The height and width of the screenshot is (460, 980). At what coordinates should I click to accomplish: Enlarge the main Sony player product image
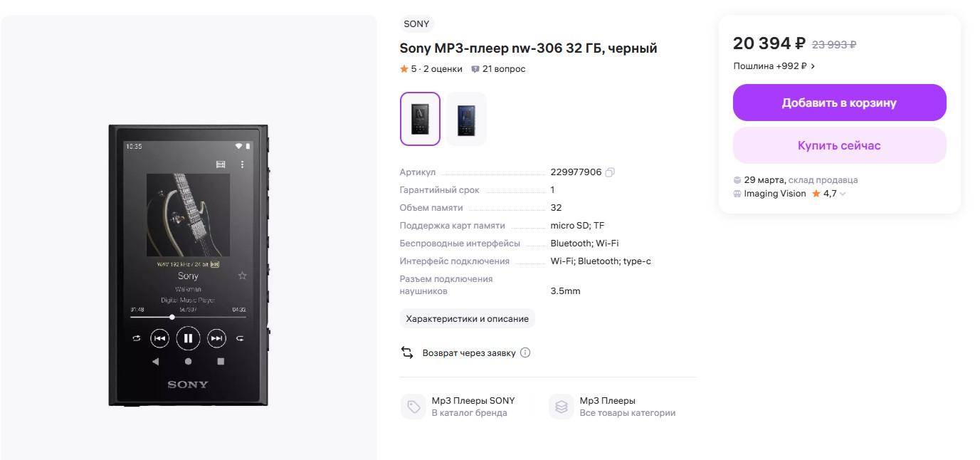click(189, 265)
